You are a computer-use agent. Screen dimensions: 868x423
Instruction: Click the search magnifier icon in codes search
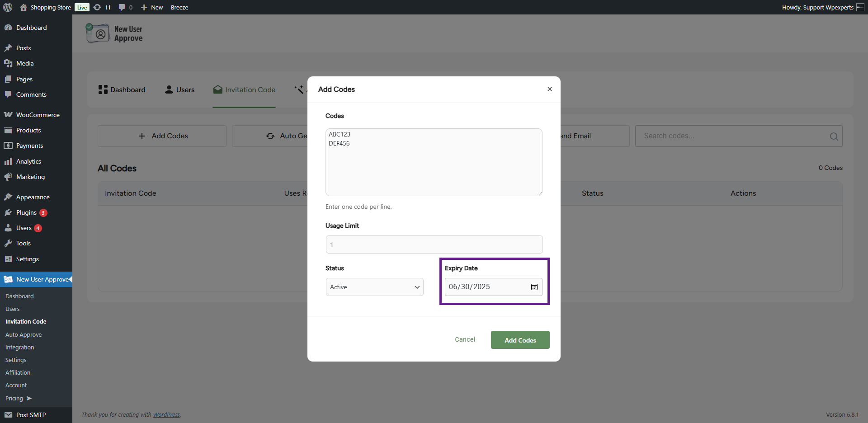(834, 136)
